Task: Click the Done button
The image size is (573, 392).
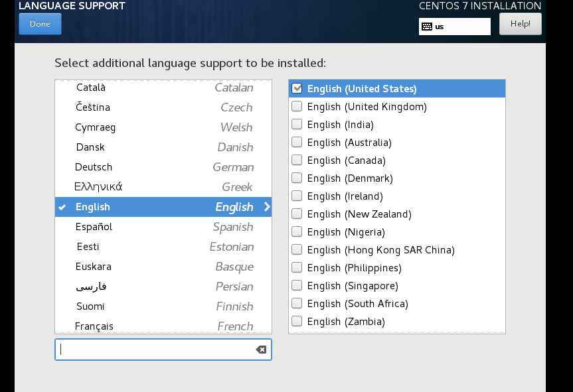Action: pyautogui.click(x=41, y=24)
